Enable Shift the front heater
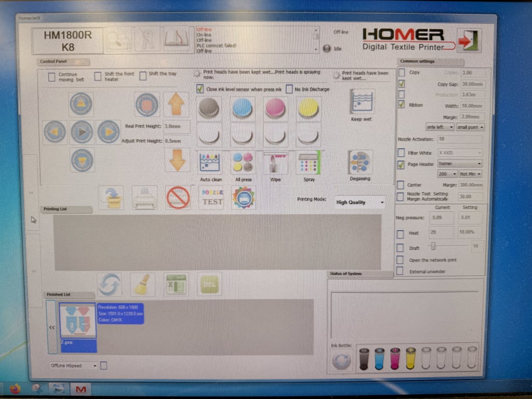532x399 pixels. [98, 76]
